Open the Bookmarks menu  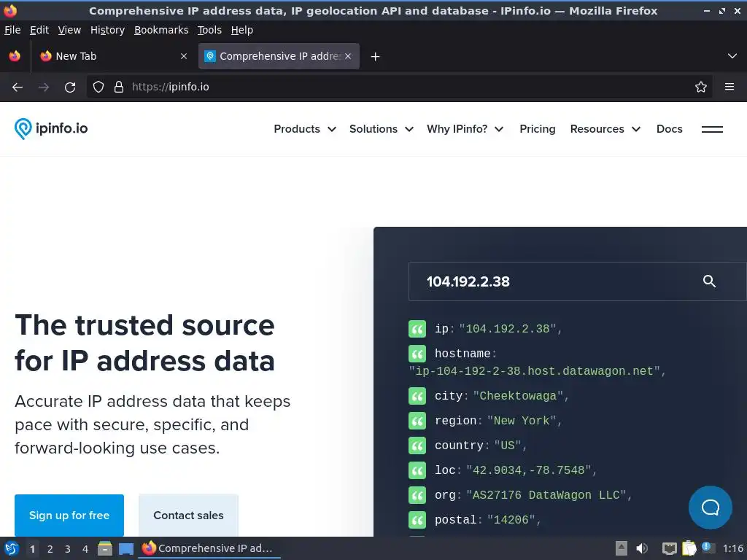161,30
